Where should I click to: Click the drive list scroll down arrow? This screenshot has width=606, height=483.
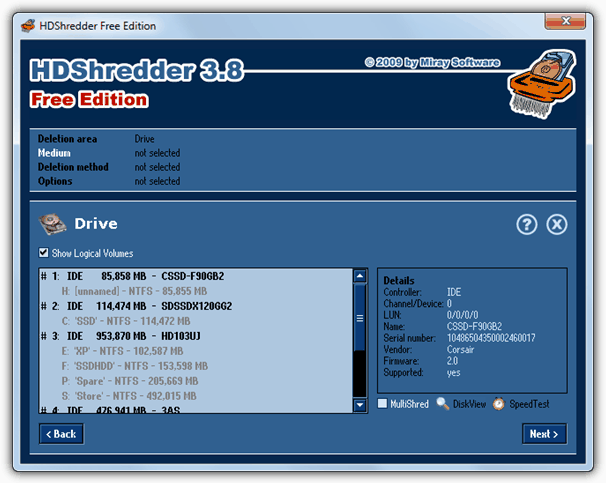point(360,405)
